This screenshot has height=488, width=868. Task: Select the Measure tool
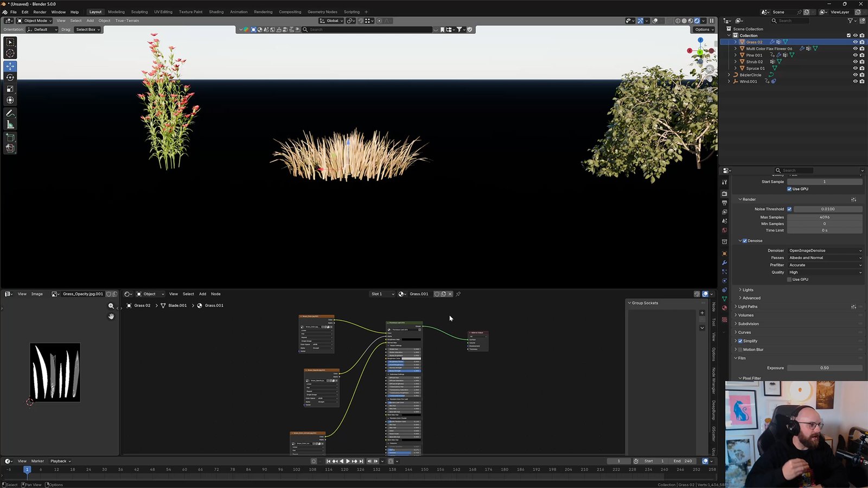click(x=10, y=125)
